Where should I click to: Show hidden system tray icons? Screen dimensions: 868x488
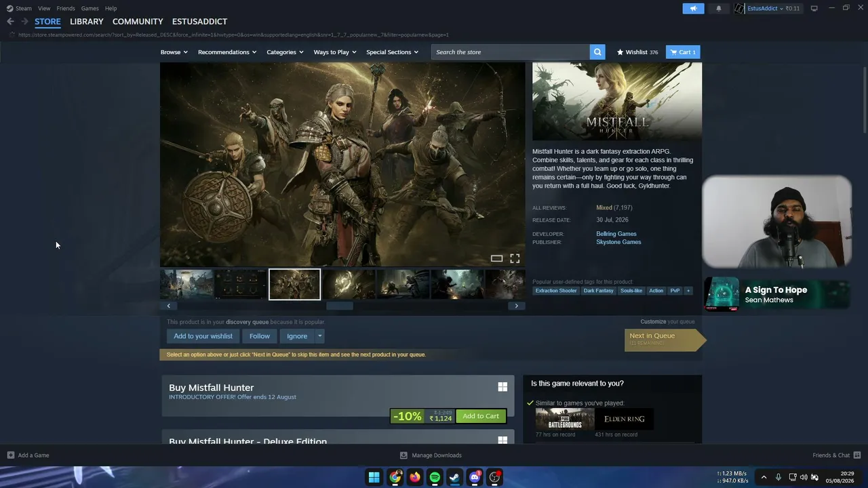764,477
